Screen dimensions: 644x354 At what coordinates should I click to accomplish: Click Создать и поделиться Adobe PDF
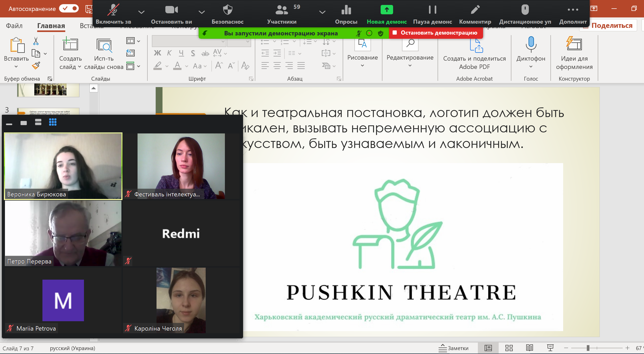tap(474, 54)
